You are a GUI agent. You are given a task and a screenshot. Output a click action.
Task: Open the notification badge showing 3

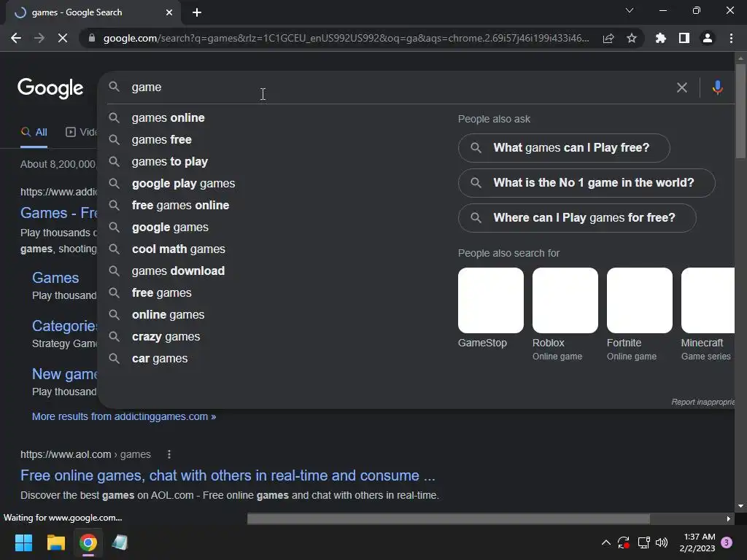(x=727, y=542)
